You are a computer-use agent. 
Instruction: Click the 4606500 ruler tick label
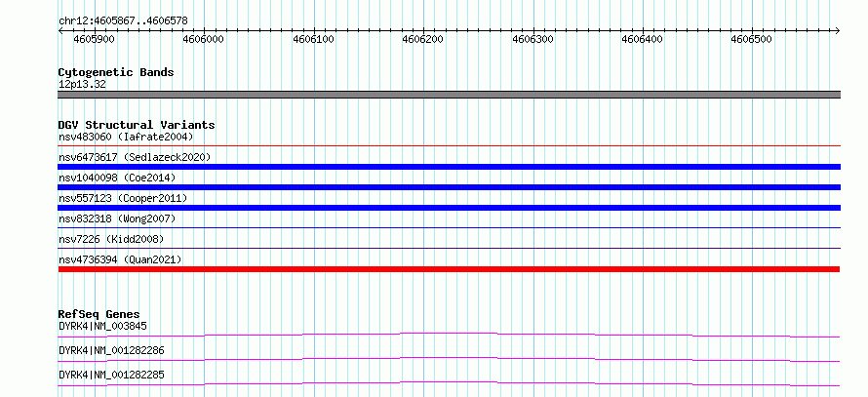point(752,40)
